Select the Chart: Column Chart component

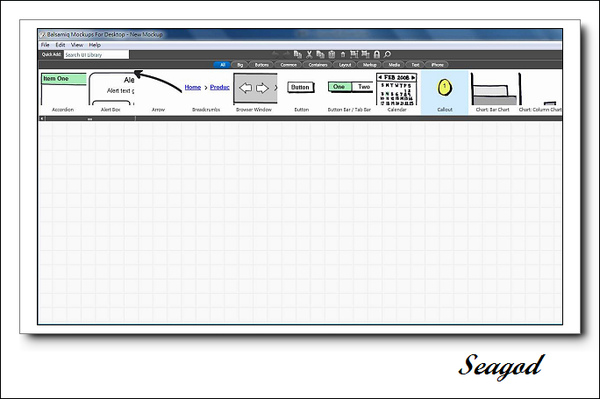pos(540,92)
